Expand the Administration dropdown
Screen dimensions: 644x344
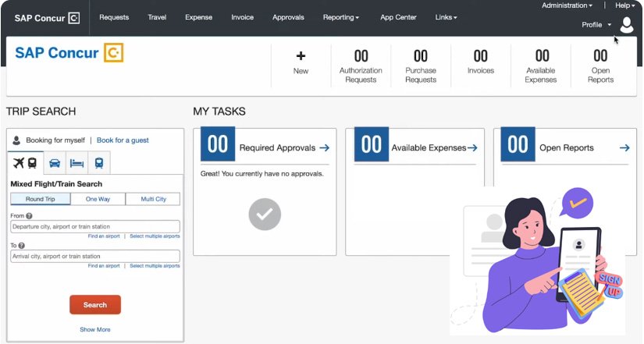click(567, 5)
